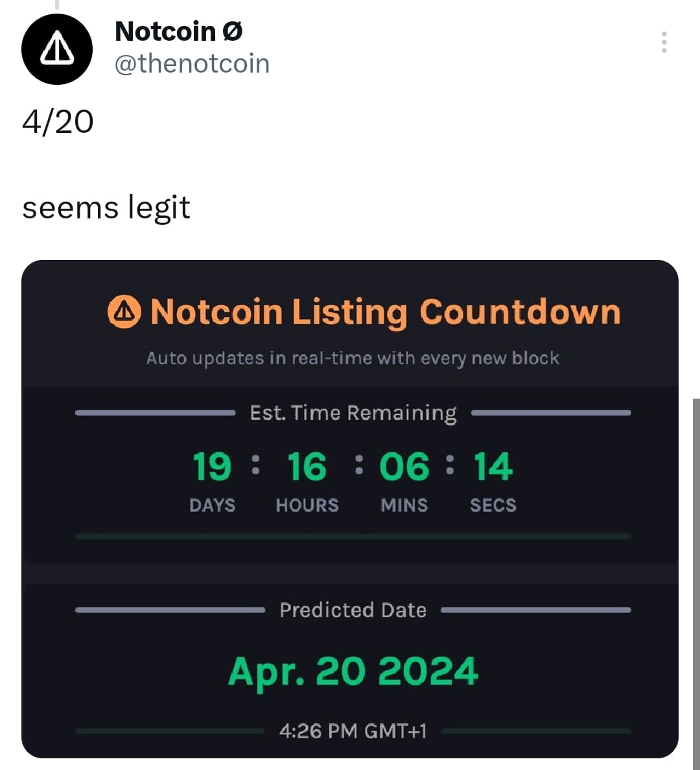Click the Auto updates in real-time subtitle
Image resolution: width=700 pixels, height=770 pixels.
(x=353, y=358)
